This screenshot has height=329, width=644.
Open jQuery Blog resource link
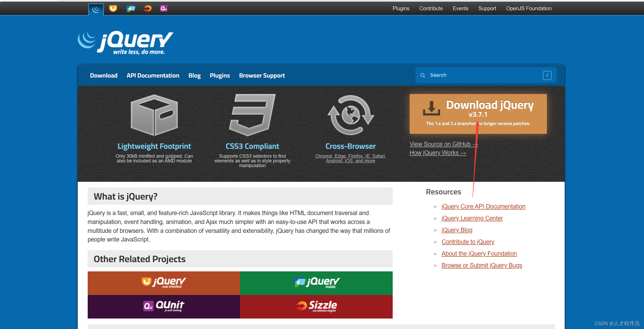pos(457,230)
